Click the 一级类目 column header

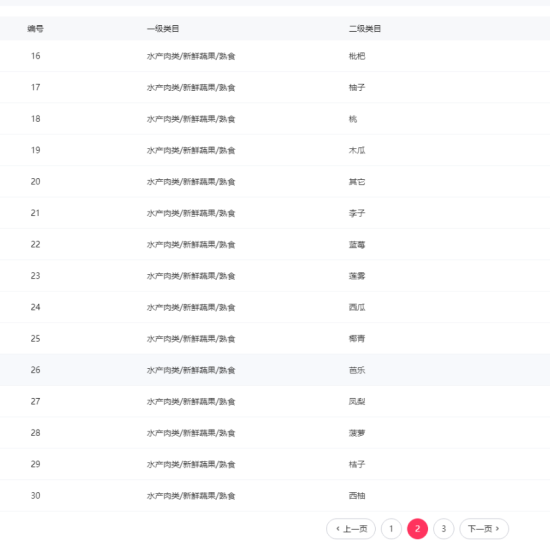tap(163, 29)
